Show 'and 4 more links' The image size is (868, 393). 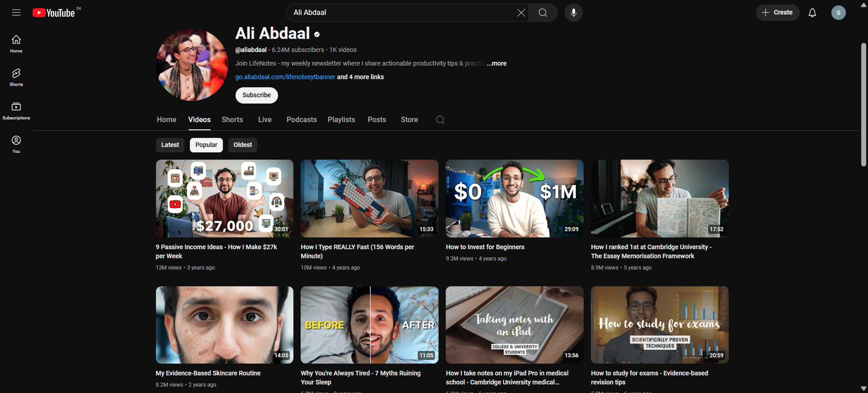[360, 77]
